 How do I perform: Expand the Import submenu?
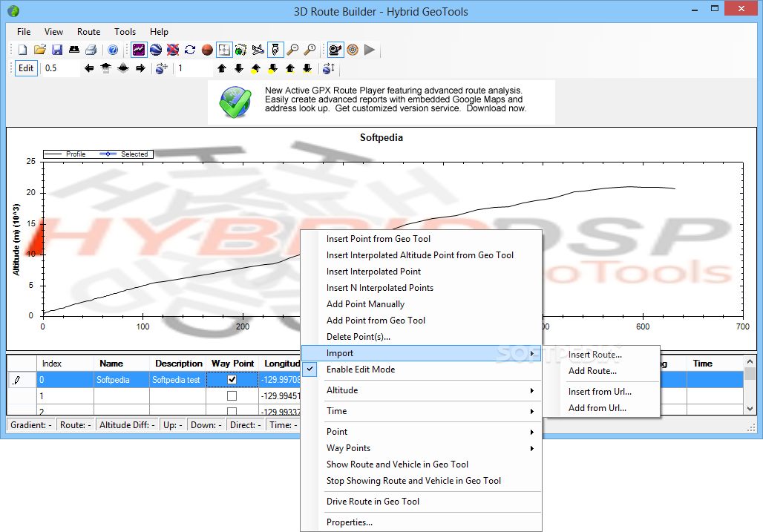pyautogui.click(x=422, y=353)
